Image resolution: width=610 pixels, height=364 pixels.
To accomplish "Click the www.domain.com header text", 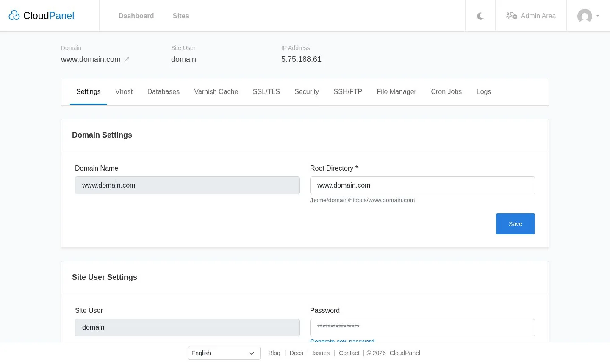I will pyautogui.click(x=91, y=59).
